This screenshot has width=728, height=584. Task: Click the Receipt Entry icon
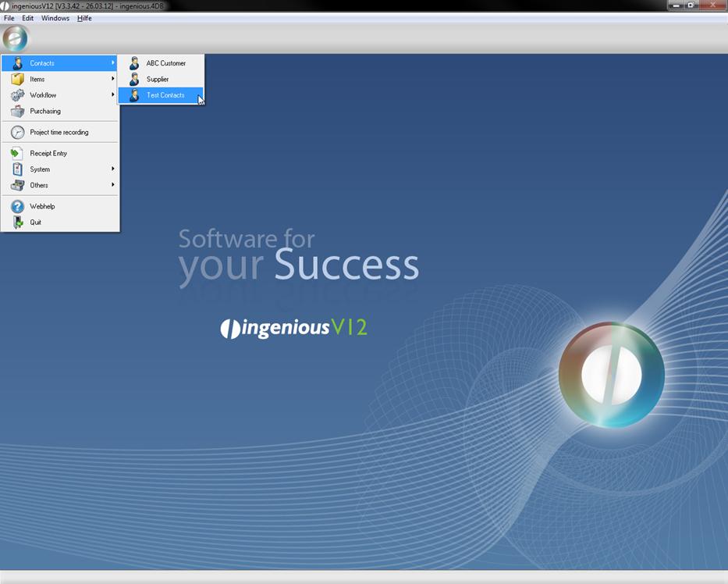click(x=17, y=154)
